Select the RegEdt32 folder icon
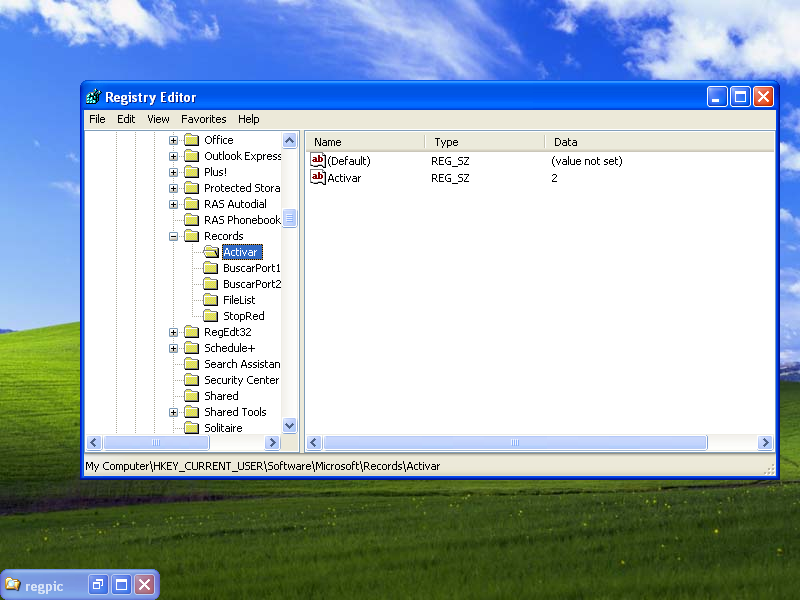The width and height of the screenshot is (800, 600). [x=191, y=332]
